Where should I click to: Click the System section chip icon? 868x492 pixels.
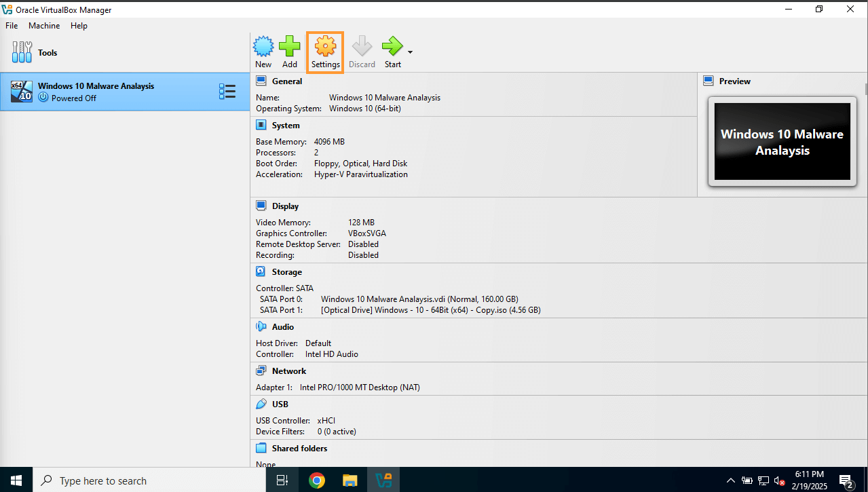(261, 125)
